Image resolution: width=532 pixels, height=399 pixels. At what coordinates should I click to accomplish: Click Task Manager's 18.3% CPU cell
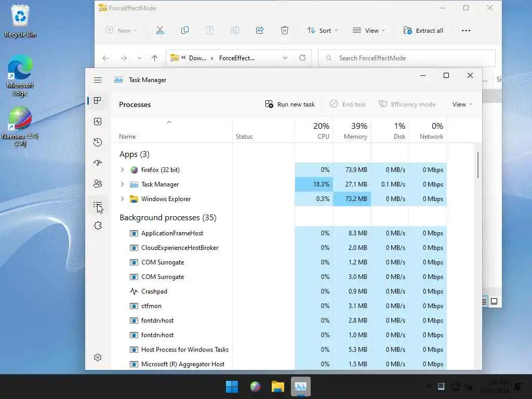pyautogui.click(x=314, y=184)
